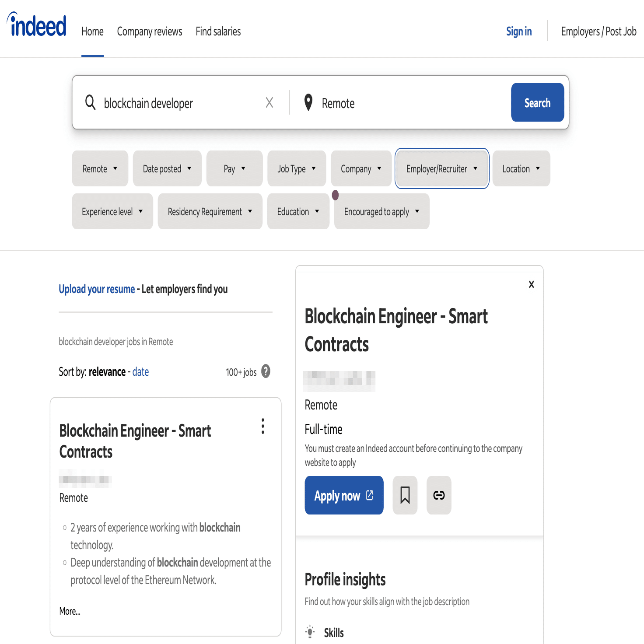Sort results by date
The image size is (644, 644).
pos(140,372)
